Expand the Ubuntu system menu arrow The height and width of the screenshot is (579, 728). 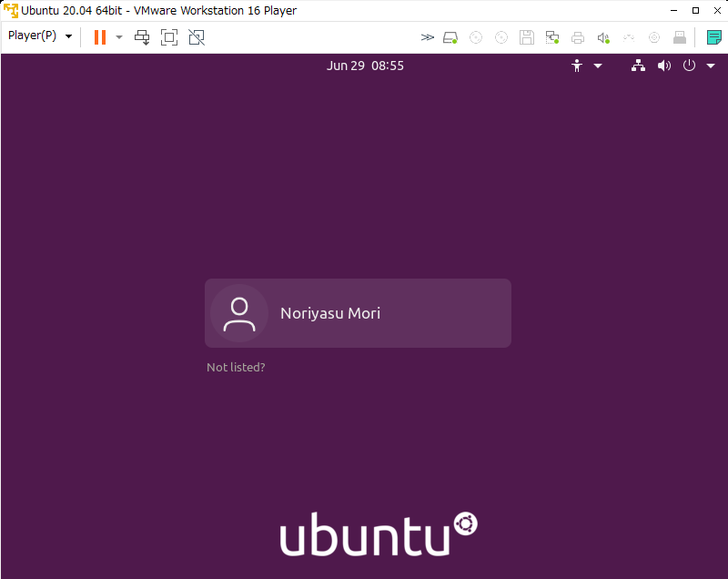[711, 66]
